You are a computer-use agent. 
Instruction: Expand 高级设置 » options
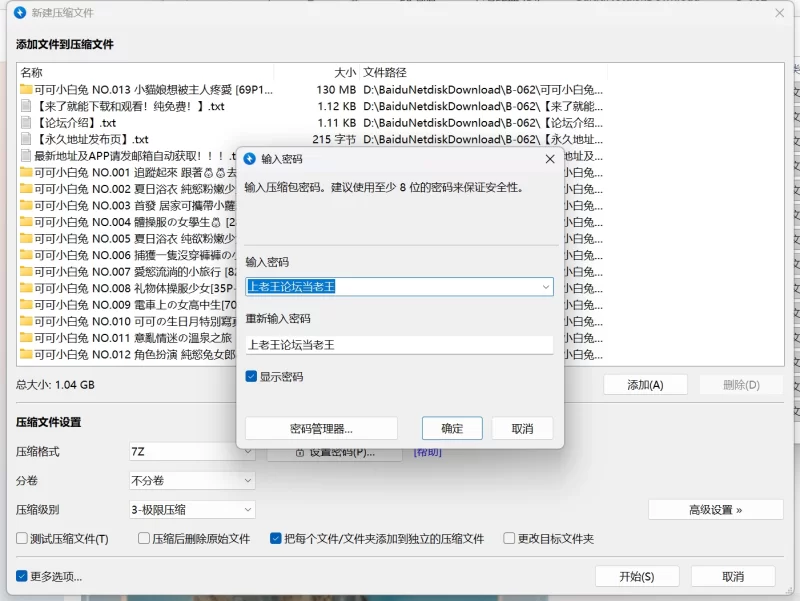[715, 510]
